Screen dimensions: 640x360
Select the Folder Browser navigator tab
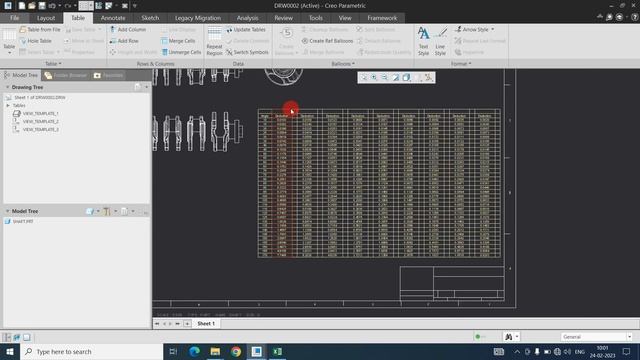click(x=66, y=75)
